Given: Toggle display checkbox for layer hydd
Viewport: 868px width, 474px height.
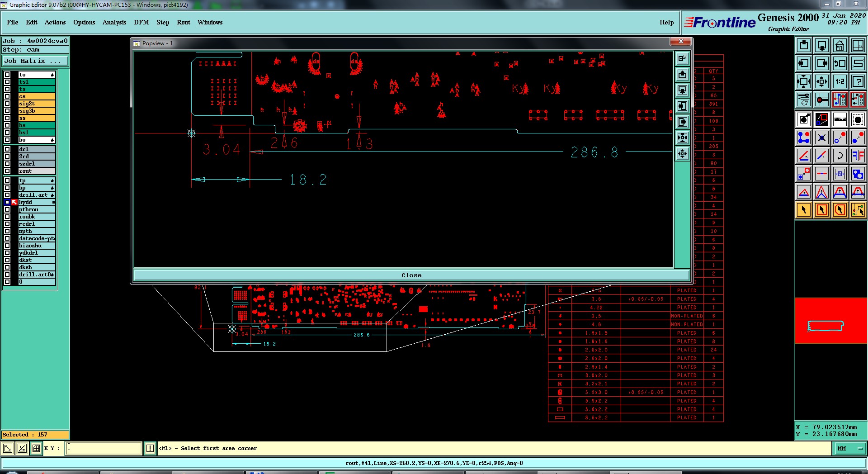Looking at the screenshot, I should tap(7, 202).
